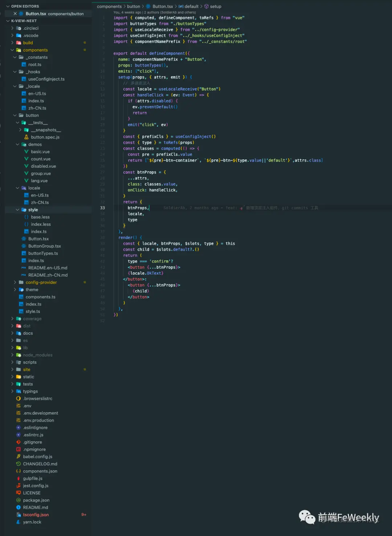Click the coverage folder icon
The image size is (392, 536).
pyautogui.click(x=19, y=318)
